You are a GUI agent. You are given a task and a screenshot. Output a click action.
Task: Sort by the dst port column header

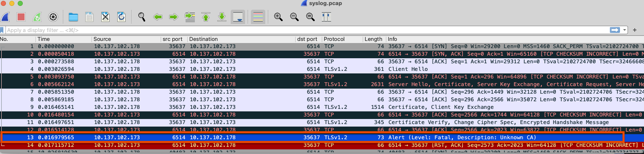[x=309, y=39]
